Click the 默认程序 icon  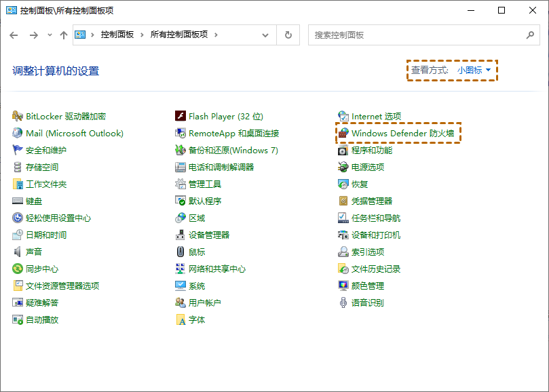[x=181, y=201]
